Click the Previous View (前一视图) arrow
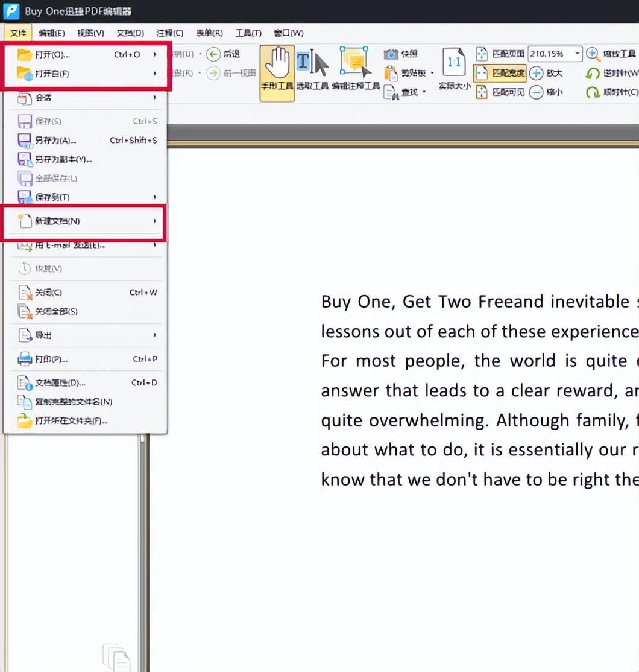Image resolution: width=639 pixels, height=672 pixels. (x=213, y=73)
